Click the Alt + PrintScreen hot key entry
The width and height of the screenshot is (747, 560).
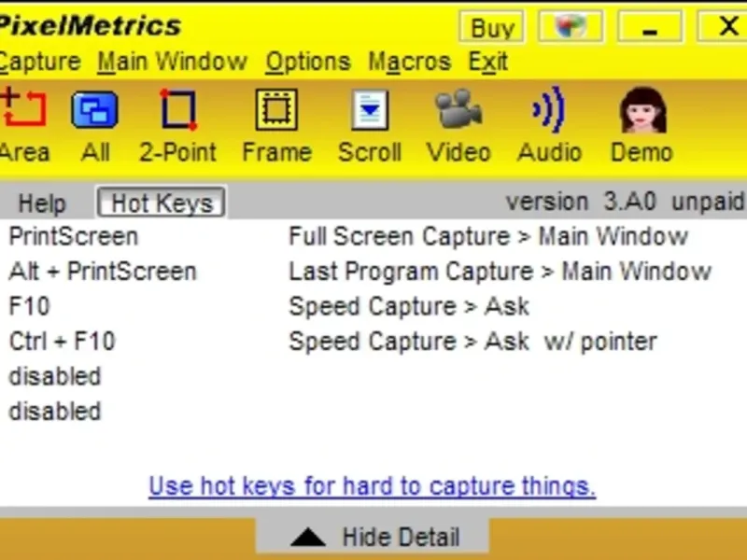103,272
